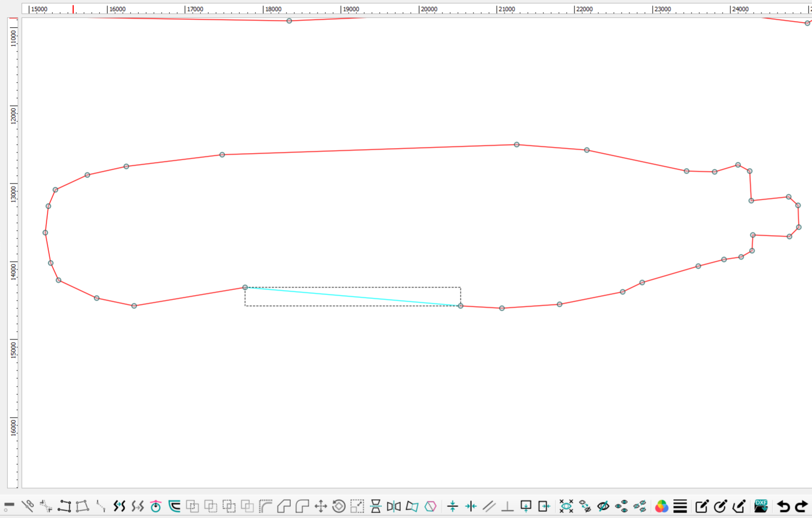
Task: Open the DXF export tool
Action: [x=760, y=506]
